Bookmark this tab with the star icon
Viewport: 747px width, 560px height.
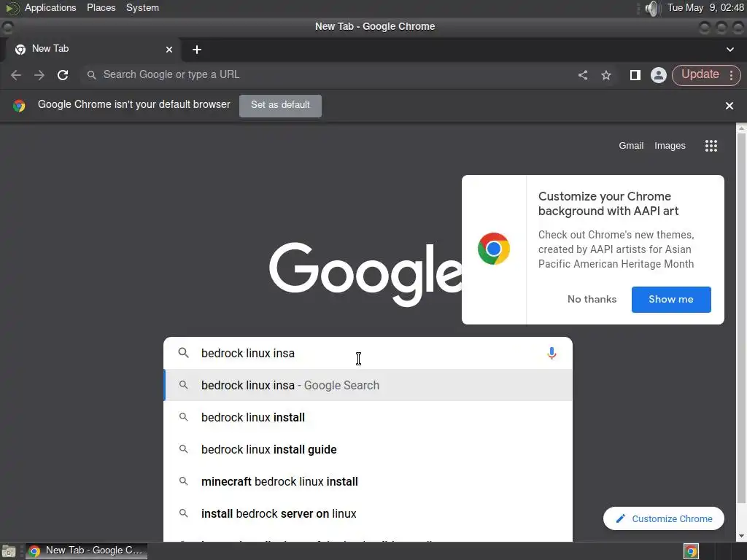pyautogui.click(x=606, y=75)
